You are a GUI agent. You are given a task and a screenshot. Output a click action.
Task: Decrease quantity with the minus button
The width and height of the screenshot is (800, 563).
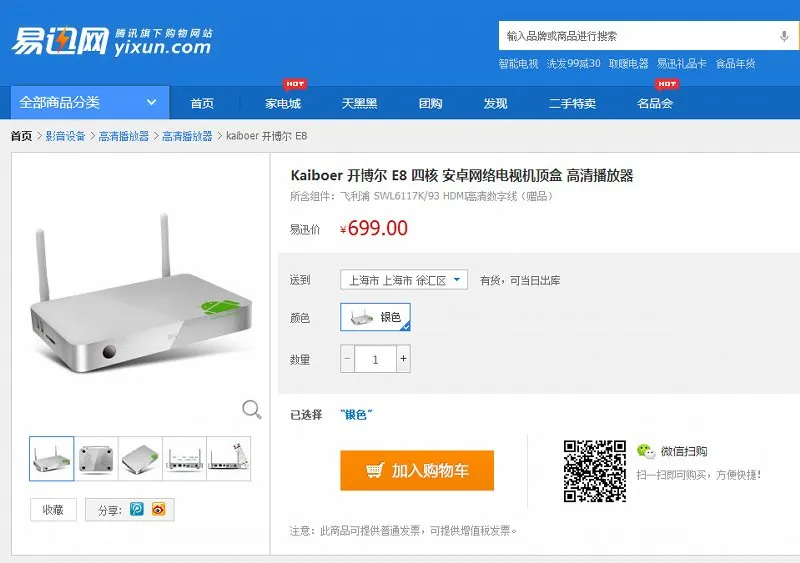click(x=347, y=359)
